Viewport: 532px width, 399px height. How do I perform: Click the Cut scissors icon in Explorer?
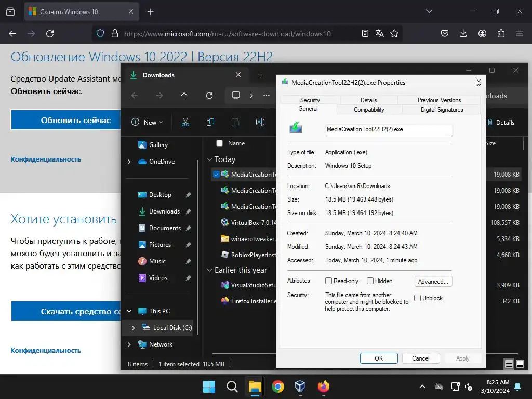(x=185, y=122)
